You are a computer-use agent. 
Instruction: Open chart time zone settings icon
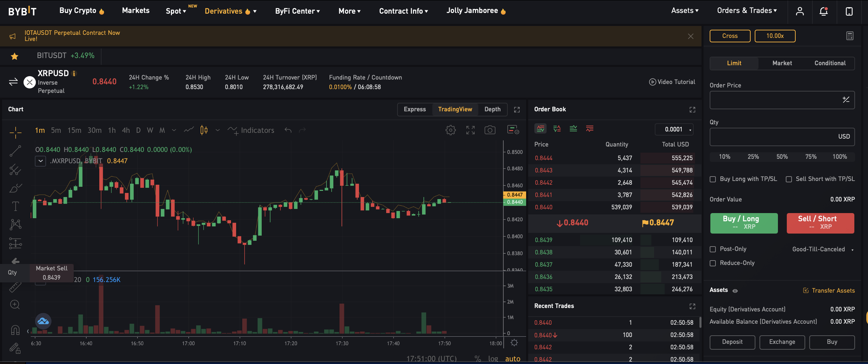[514, 342]
